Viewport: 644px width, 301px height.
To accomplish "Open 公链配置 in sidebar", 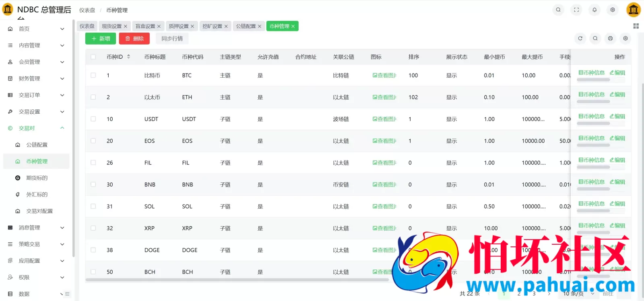I will coord(36,145).
